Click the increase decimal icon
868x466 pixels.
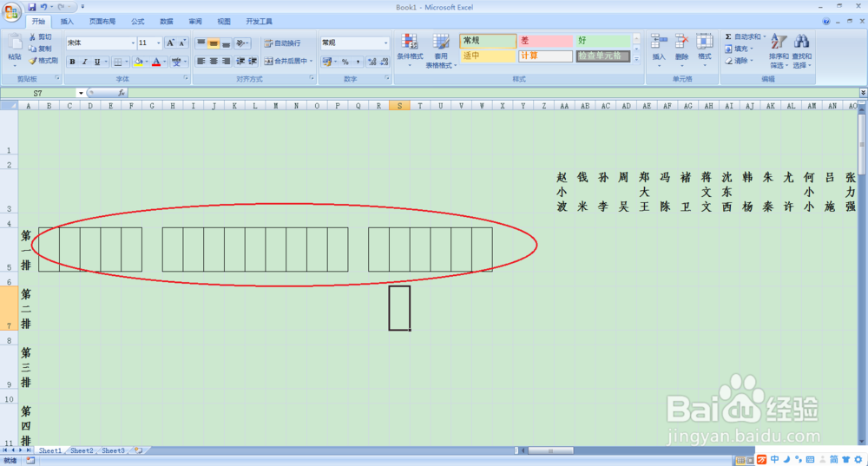click(x=372, y=62)
